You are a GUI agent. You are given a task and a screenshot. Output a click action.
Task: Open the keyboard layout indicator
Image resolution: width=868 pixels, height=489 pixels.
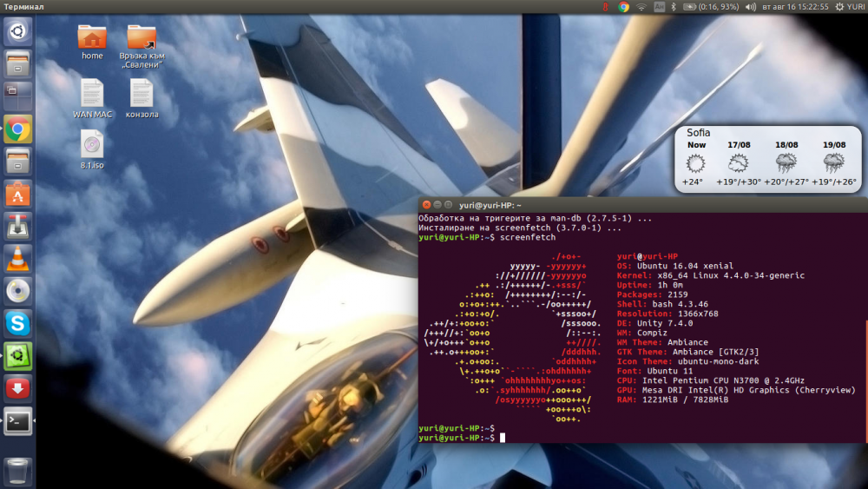[659, 7]
